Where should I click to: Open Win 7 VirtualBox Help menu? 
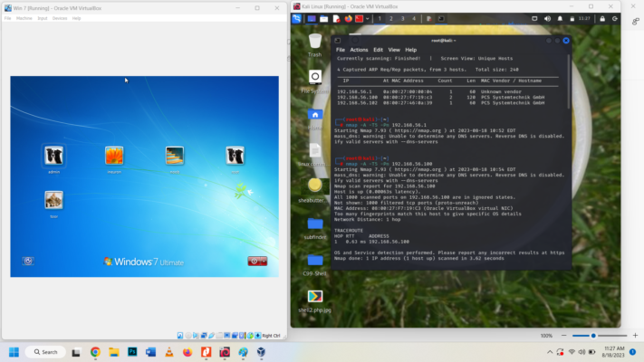[x=76, y=18]
